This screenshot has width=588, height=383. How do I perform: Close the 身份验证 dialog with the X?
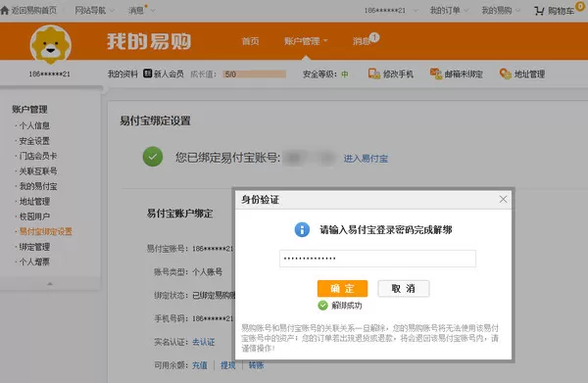click(x=504, y=200)
